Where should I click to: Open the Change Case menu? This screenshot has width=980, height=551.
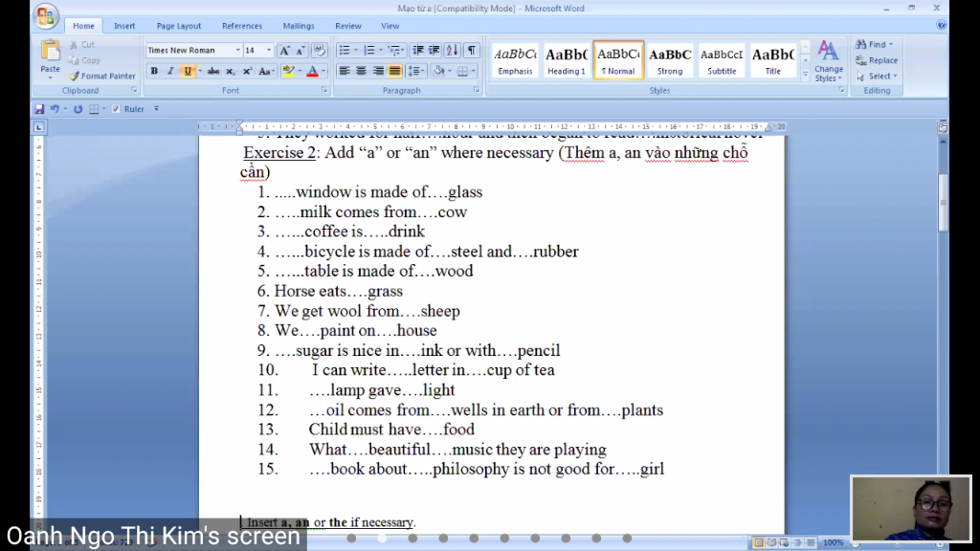[266, 71]
